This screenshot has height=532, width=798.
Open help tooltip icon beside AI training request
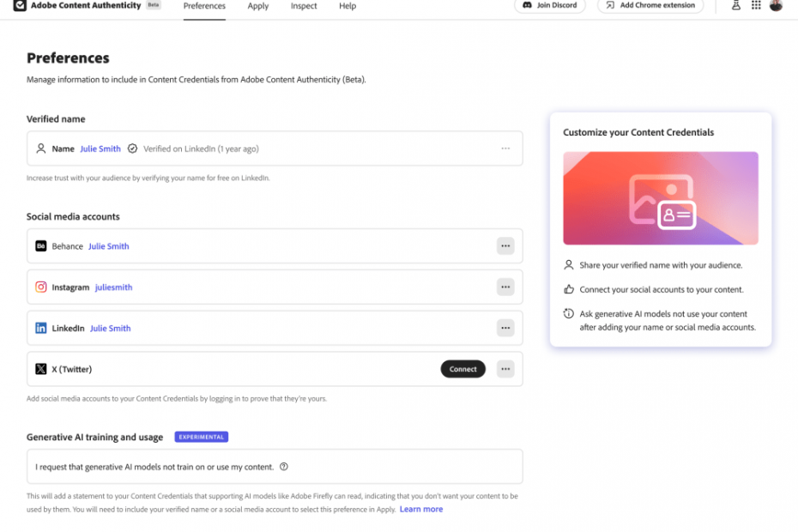pyautogui.click(x=284, y=467)
